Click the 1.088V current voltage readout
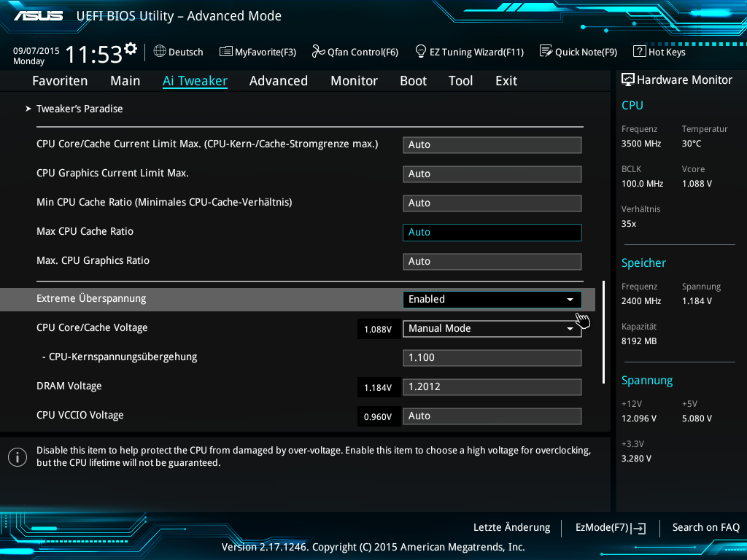747x560 pixels. 378,329
